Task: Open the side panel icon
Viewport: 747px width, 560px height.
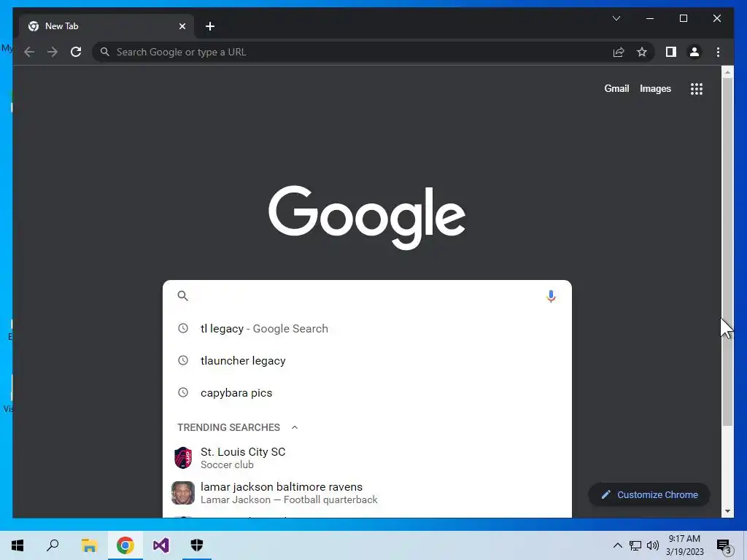Action: (671, 52)
